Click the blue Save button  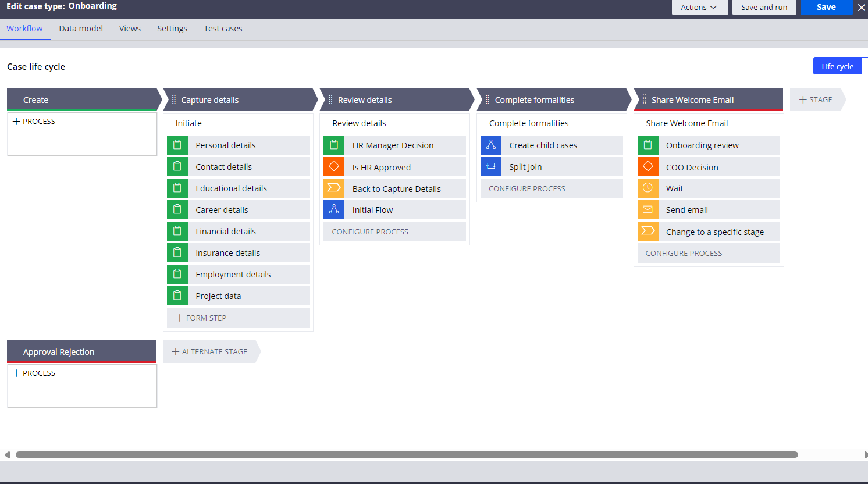(x=826, y=8)
